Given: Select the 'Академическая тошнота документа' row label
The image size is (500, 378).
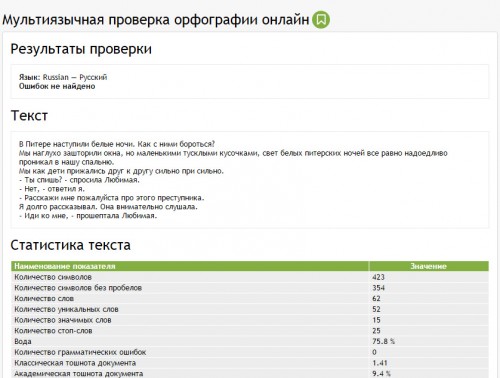Looking at the screenshot, I should click(79, 374).
